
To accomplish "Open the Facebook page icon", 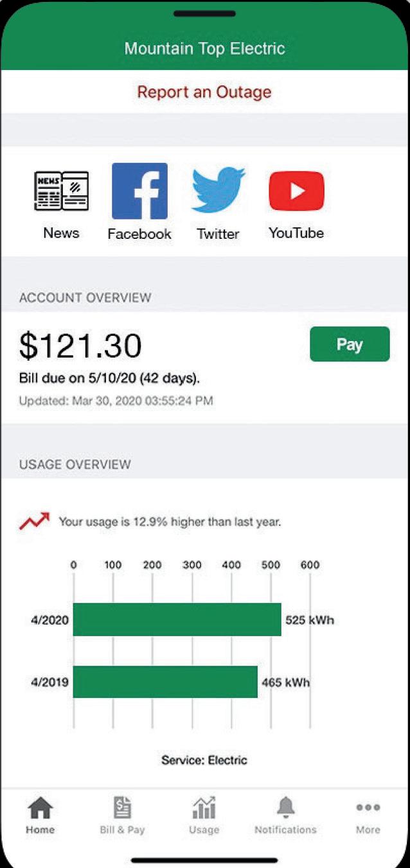I will click(139, 191).
